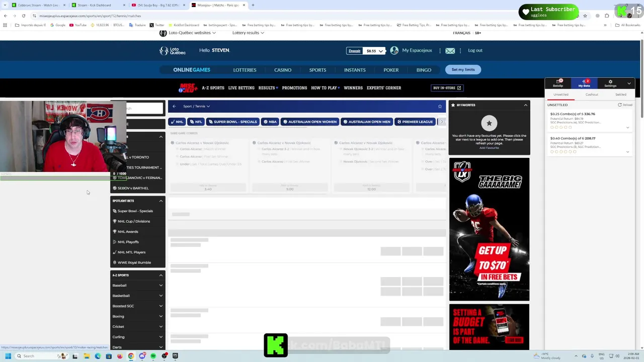Collapse the My Favorites panel

525,105
